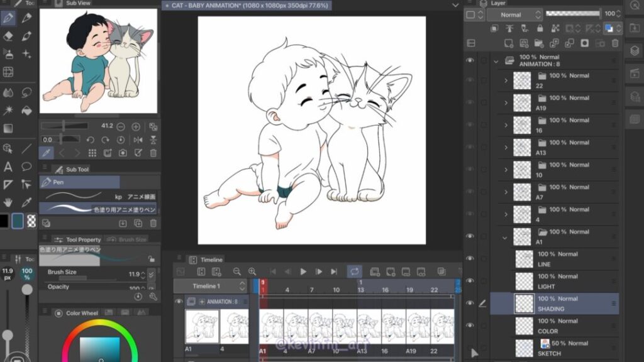Delete layer using trash icon in Layer panel
This screenshot has width=644, height=362.
point(615,43)
